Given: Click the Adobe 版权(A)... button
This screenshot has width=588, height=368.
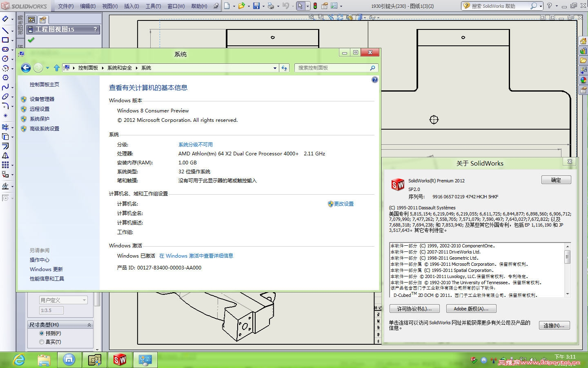Looking at the screenshot, I should [471, 309].
